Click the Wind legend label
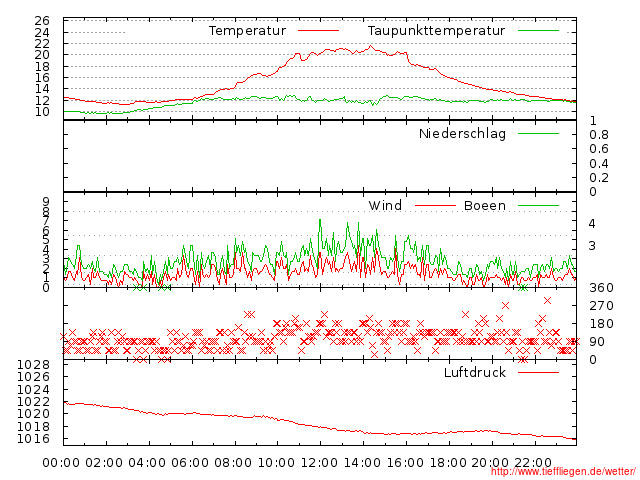Image resolution: width=640 pixels, height=480 pixels. tap(385, 205)
